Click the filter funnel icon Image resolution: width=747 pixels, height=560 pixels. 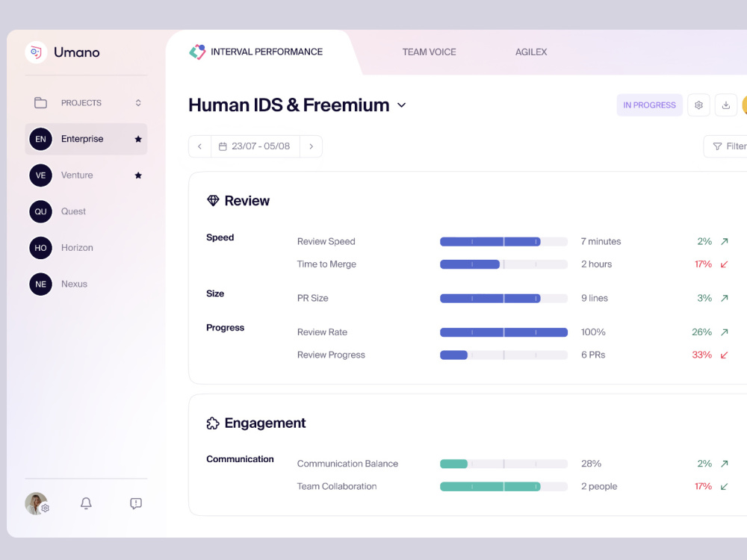(x=717, y=146)
